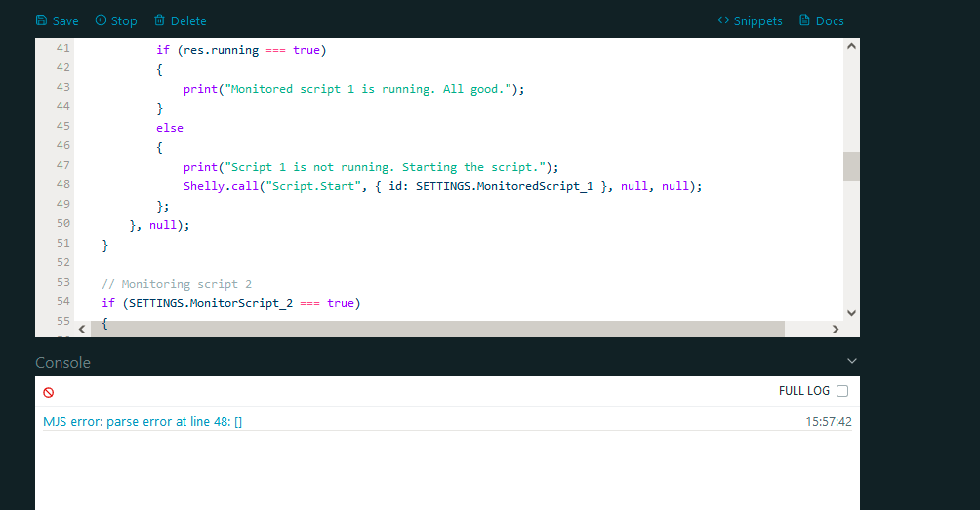Collapse the Console panel with the chevron
The width and height of the screenshot is (980, 510).
click(x=852, y=361)
